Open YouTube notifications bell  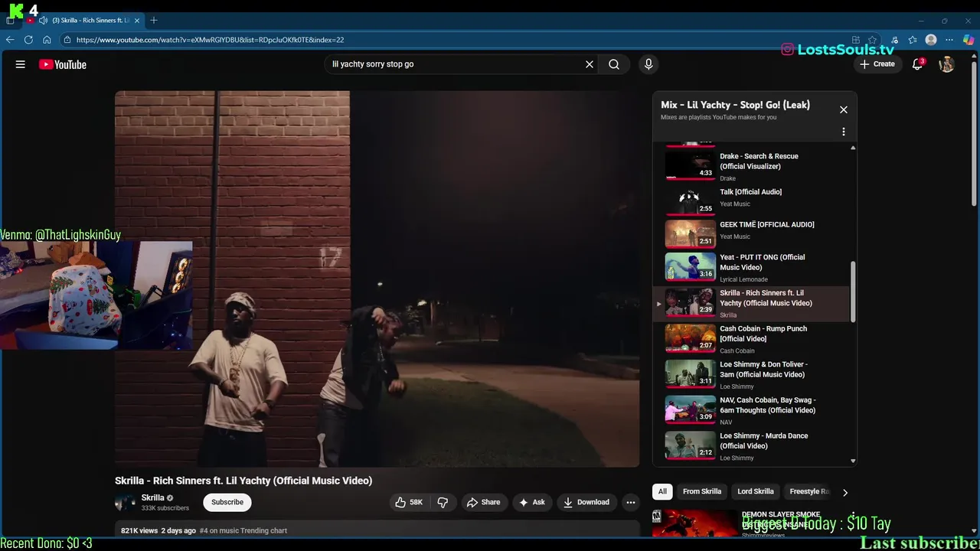click(x=917, y=64)
